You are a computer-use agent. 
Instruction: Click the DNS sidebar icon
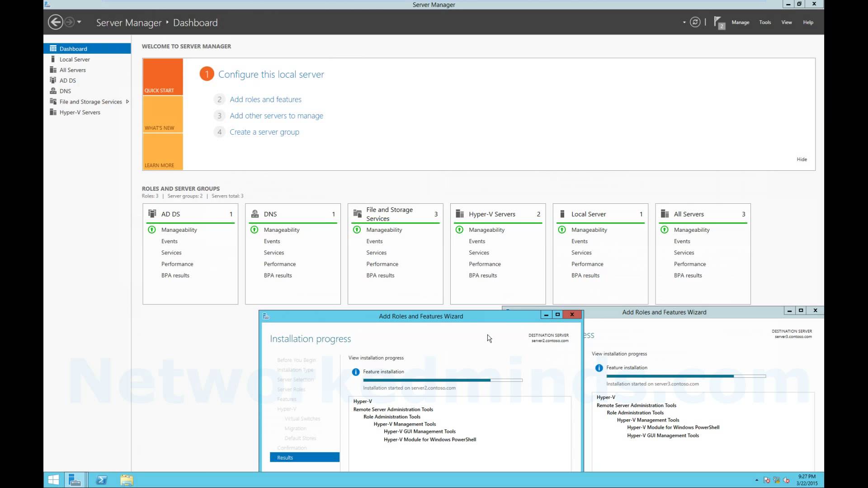point(53,91)
